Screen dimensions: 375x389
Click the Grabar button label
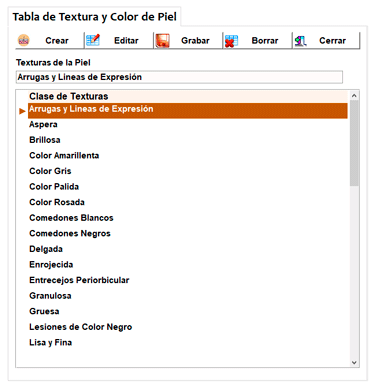195,41
